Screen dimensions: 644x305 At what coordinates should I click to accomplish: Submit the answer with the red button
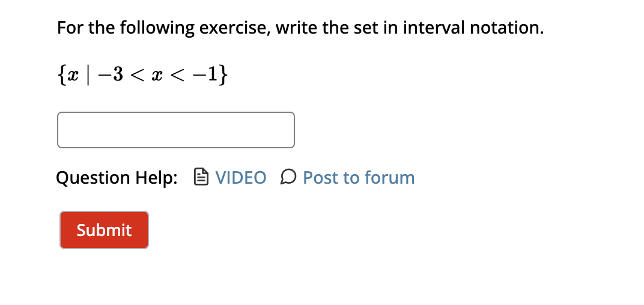point(104,230)
